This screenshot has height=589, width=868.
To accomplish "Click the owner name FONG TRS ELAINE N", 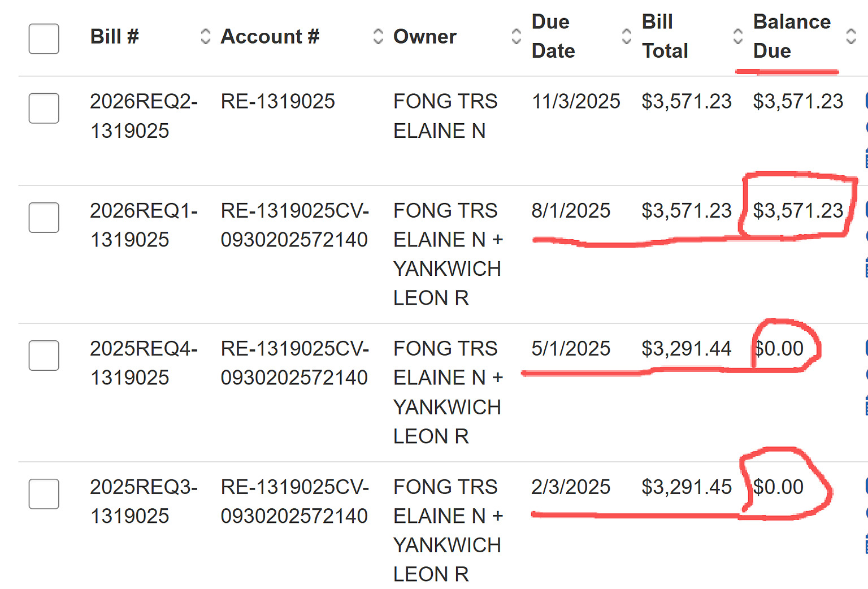I will coord(445,116).
